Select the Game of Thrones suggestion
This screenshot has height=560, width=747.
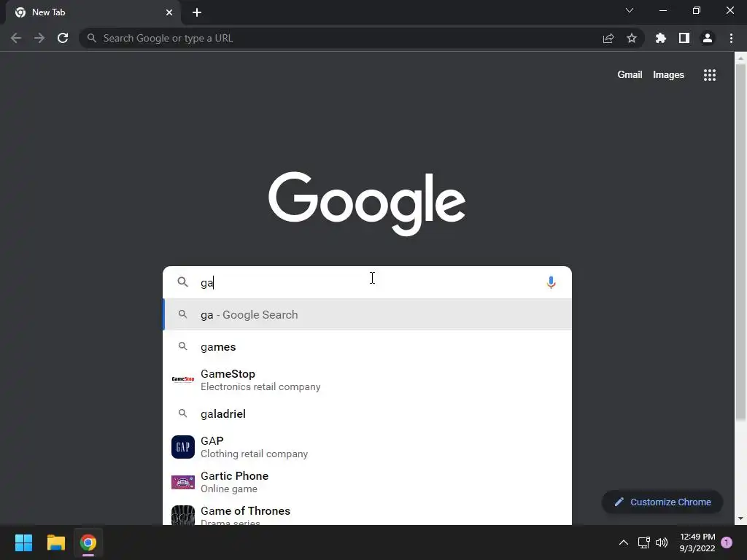pos(367,514)
